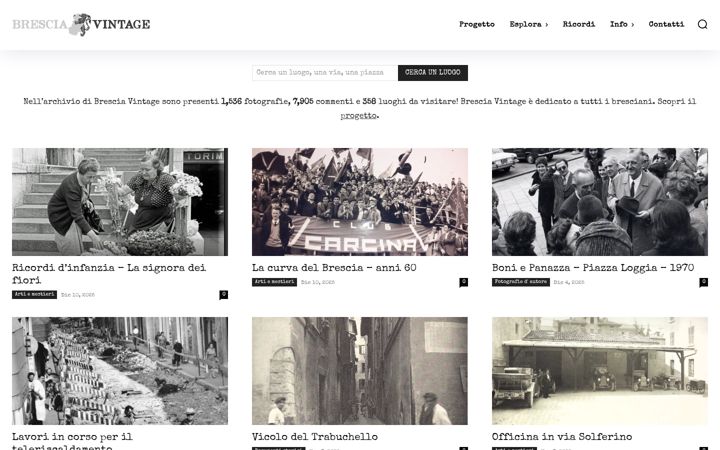The height and width of the screenshot is (450, 720).
Task: Open comments bubble for La curva del Brescia
Action: (x=463, y=282)
